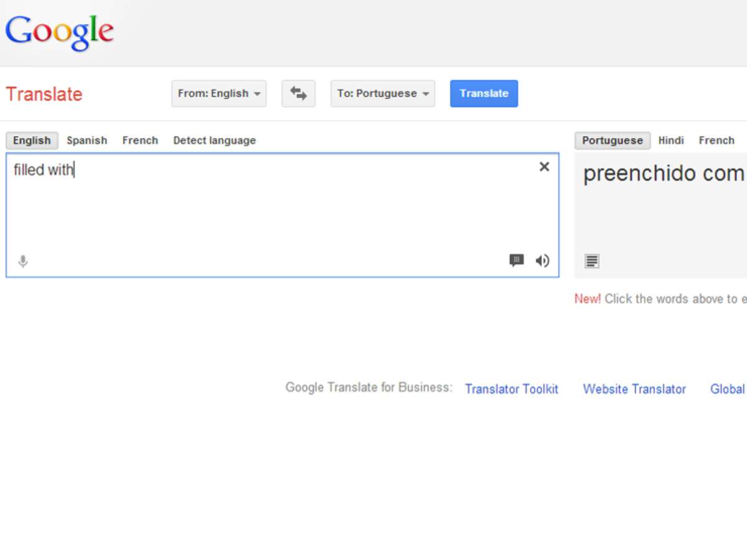Select English as source language
747x560 pixels.
click(x=32, y=141)
